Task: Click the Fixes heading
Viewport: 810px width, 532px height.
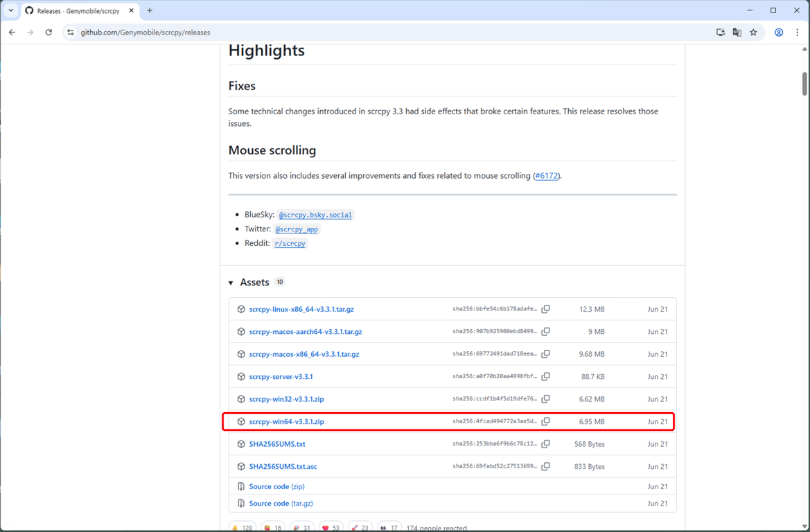Action: click(x=242, y=86)
